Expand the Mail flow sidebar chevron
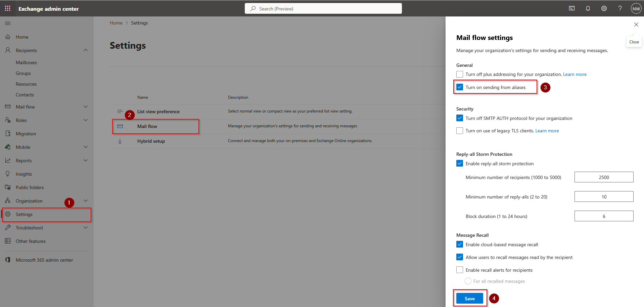Viewport: 644px width, 307px height. [x=86, y=106]
